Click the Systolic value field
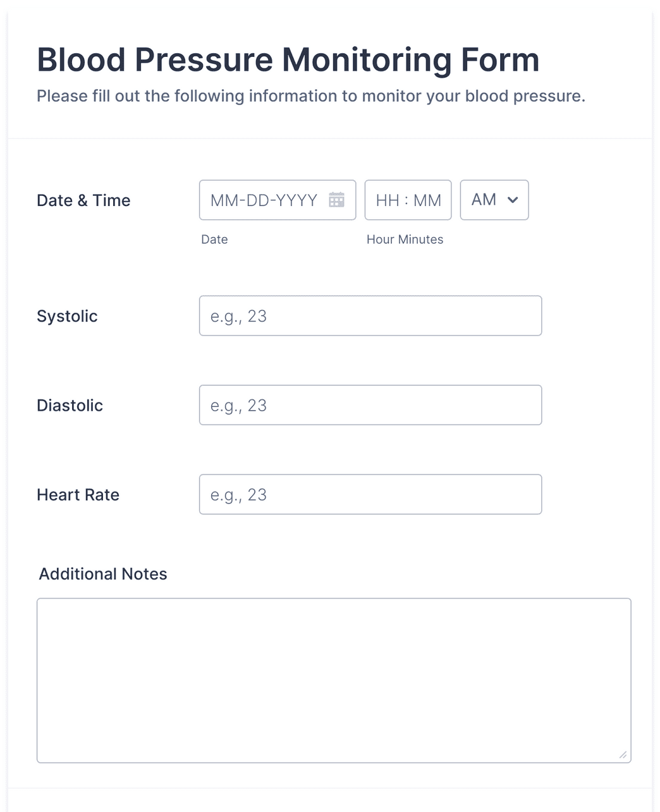The image size is (660, 812). (370, 315)
